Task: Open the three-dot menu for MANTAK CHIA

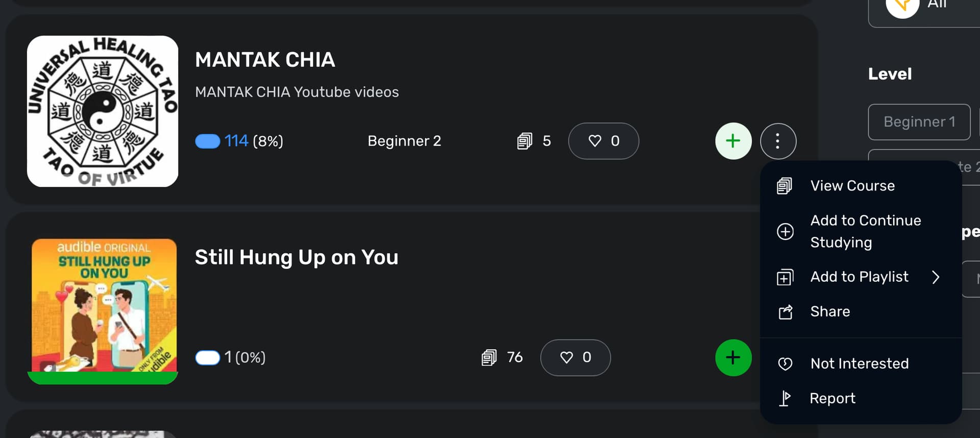Action: [778, 141]
